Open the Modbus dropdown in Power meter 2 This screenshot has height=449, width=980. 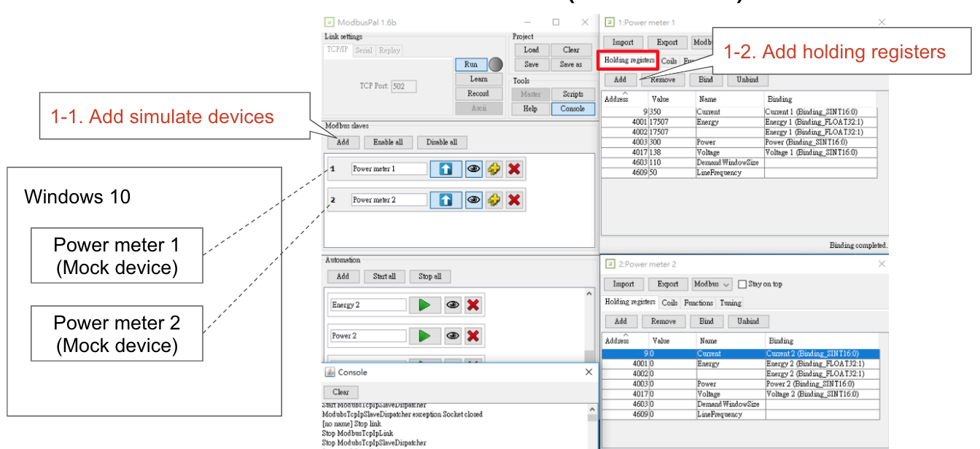click(711, 284)
